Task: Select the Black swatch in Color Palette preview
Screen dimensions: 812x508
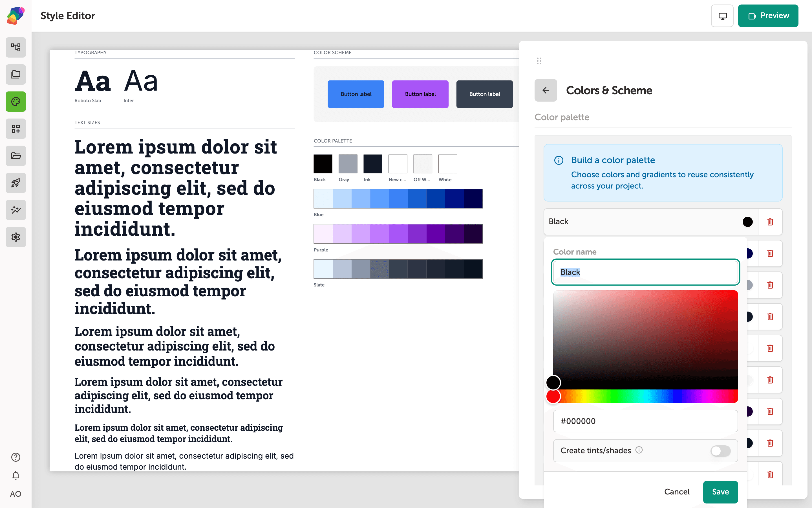Action: point(323,164)
